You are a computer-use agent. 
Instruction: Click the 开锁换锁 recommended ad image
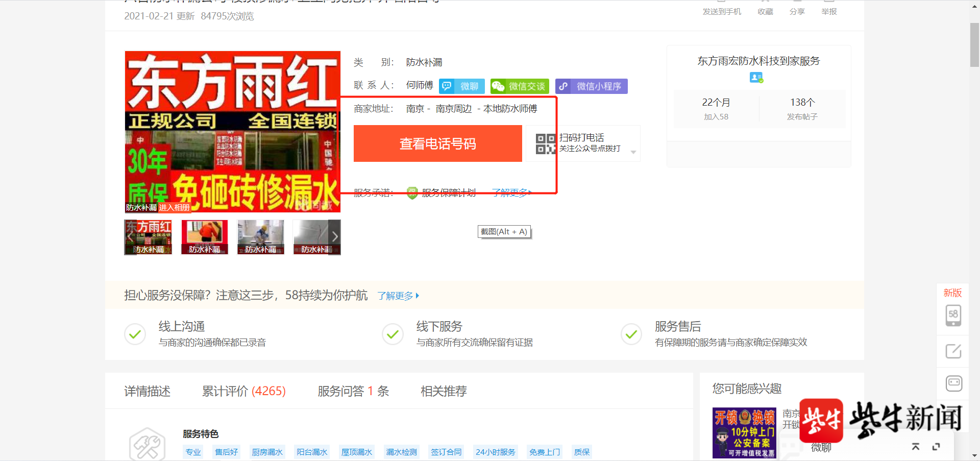point(744,433)
